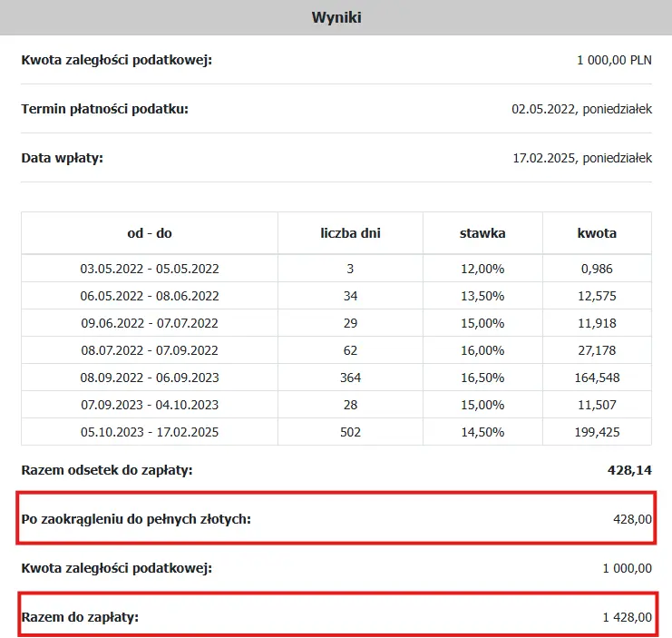
Task: Click the 13,50% rate cell
Action: tap(482, 296)
